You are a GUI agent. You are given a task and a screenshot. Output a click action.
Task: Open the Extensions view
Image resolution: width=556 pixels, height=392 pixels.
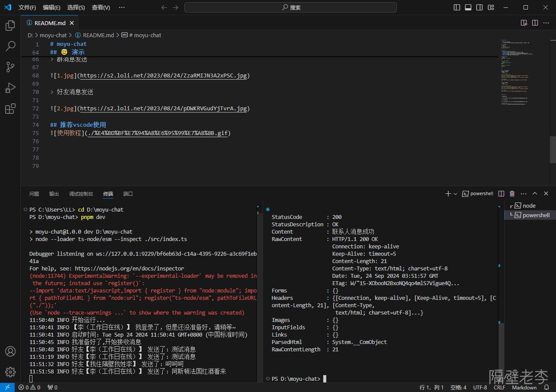point(10,109)
